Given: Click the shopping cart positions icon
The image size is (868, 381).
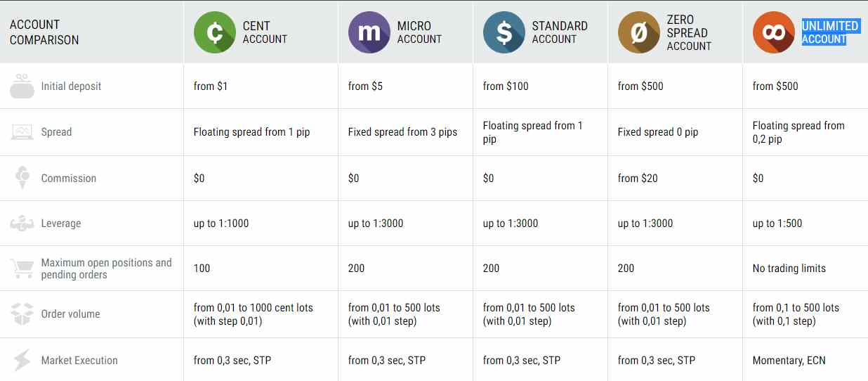Looking at the screenshot, I should click(22, 268).
